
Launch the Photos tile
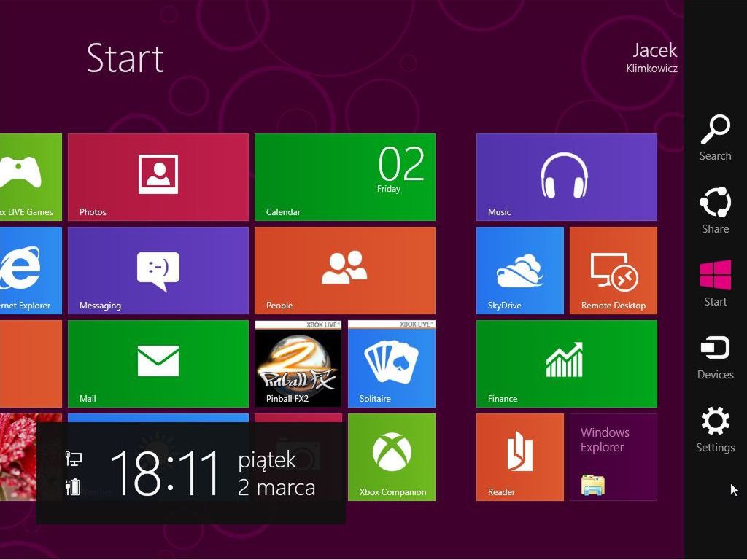click(158, 177)
